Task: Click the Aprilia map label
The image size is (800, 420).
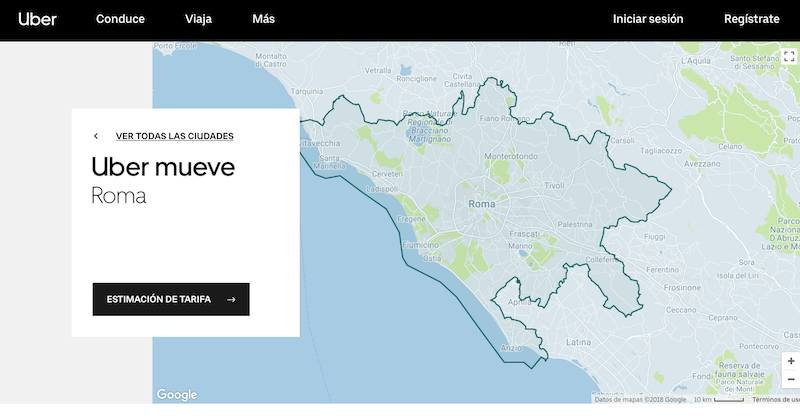Action: [519, 302]
